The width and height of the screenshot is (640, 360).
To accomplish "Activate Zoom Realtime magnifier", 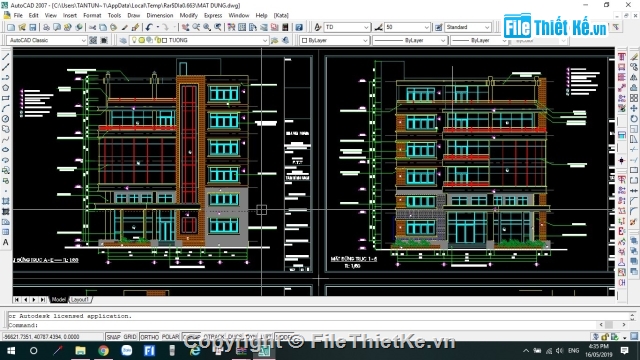I will pos(196,27).
